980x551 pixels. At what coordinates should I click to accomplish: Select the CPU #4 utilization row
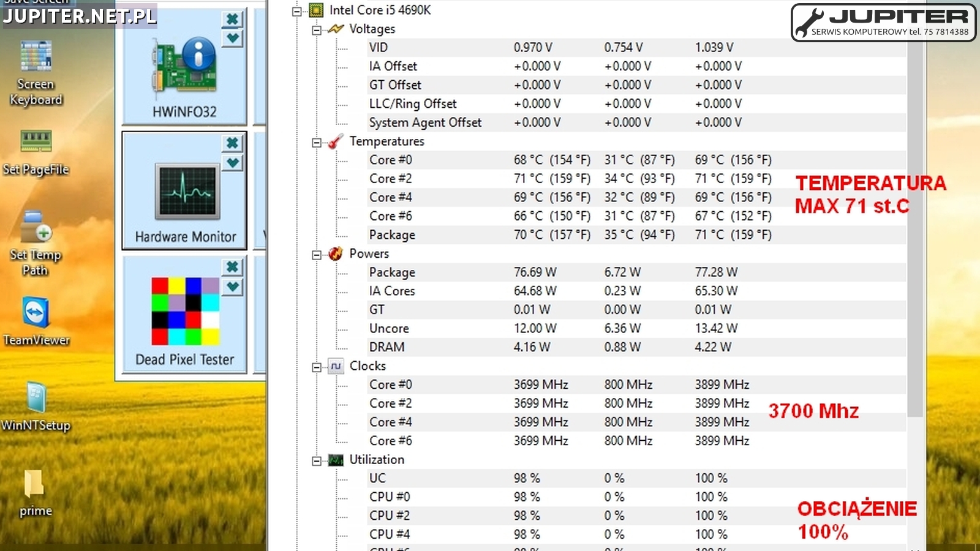click(636, 534)
